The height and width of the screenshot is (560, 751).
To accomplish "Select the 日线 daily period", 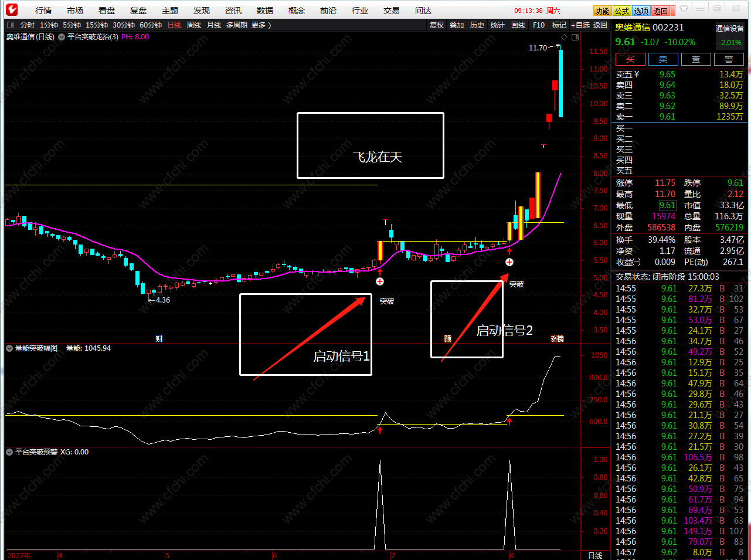I will [x=174, y=25].
